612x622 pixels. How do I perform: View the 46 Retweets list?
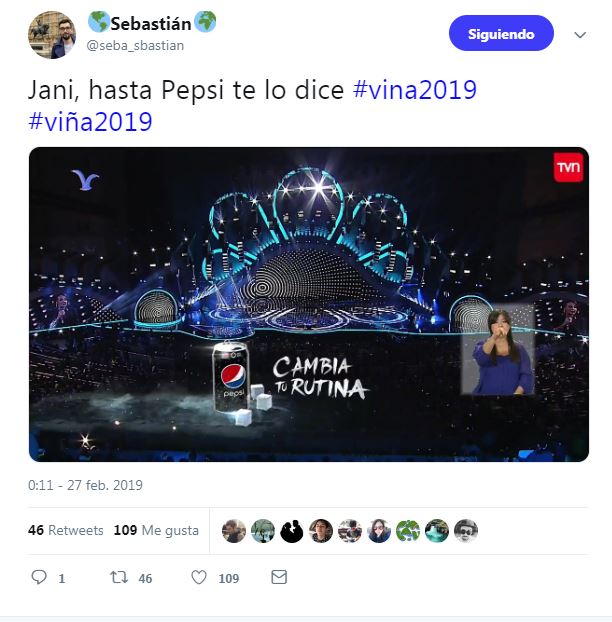pos(66,530)
